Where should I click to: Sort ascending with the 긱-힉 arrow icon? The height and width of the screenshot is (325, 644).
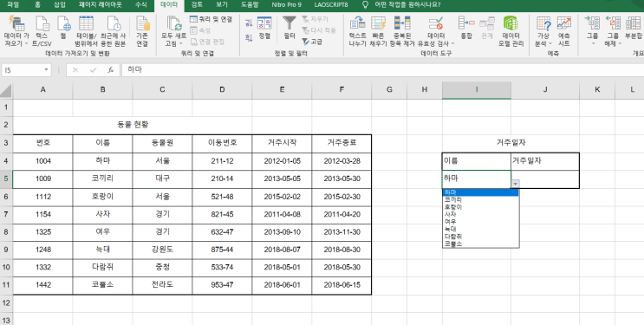coord(248,23)
